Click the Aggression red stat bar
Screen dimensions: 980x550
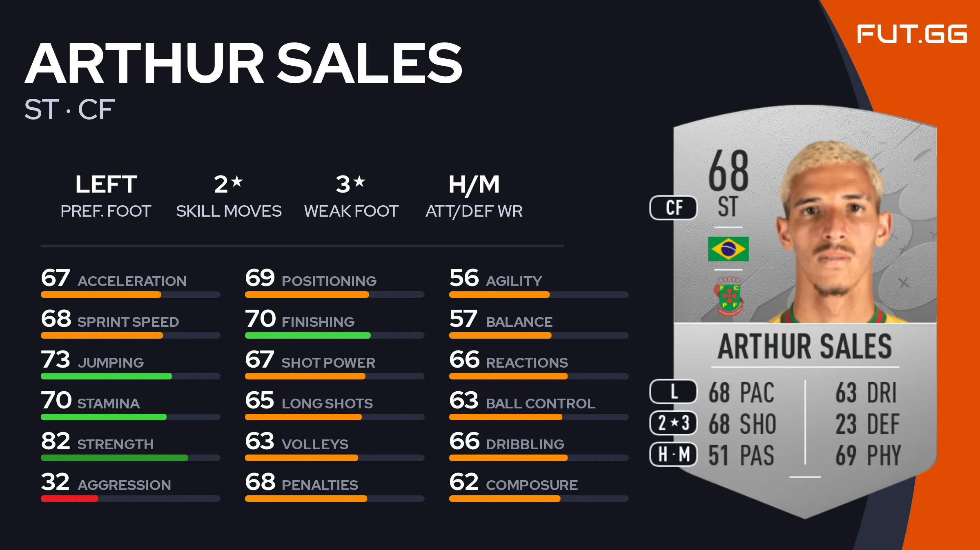pos(69,499)
